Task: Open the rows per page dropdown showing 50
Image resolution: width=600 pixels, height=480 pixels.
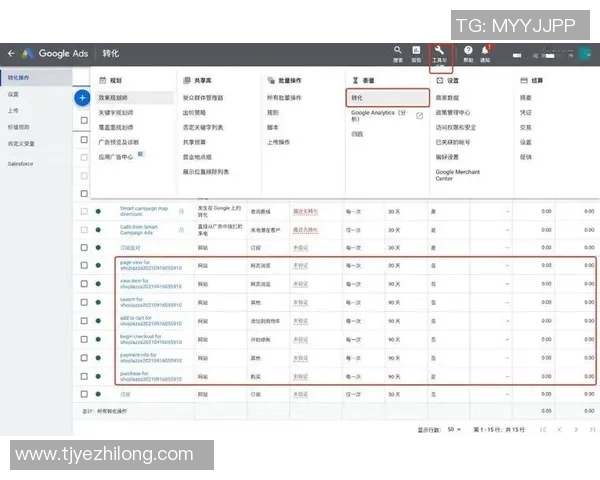Action: tap(454, 429)
